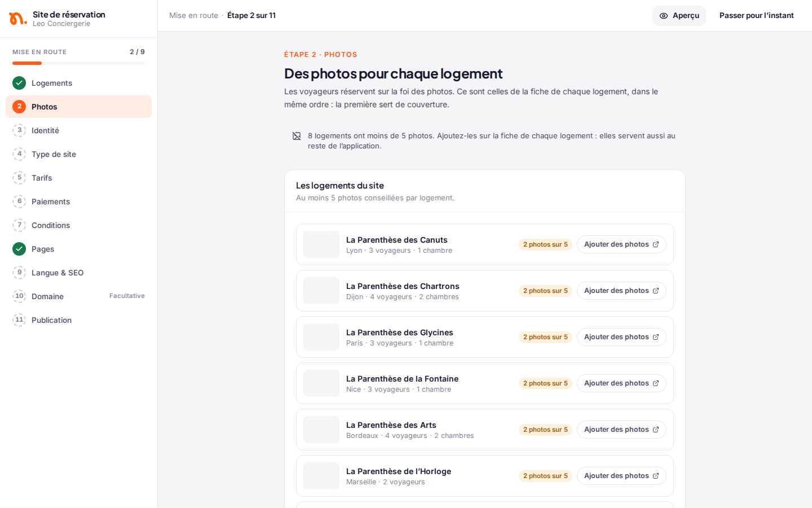Click Passer pour l'instant
Viewport: 812px width, 508px height.
click(756, 16)
